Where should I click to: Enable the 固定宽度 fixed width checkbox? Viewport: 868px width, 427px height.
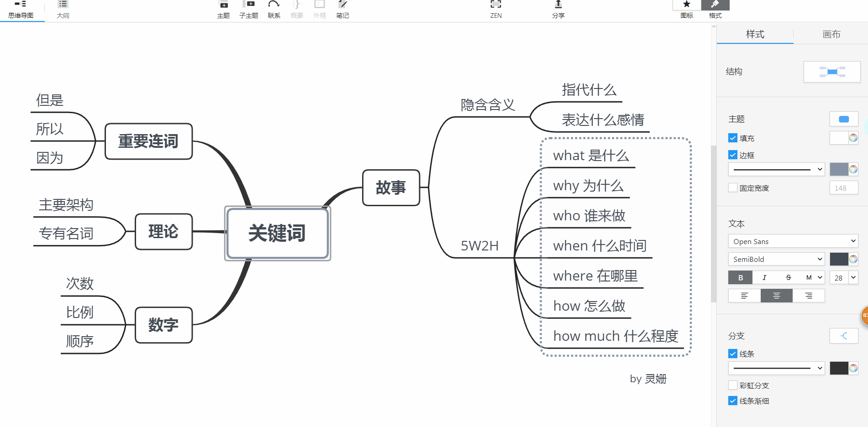point(733,187)
